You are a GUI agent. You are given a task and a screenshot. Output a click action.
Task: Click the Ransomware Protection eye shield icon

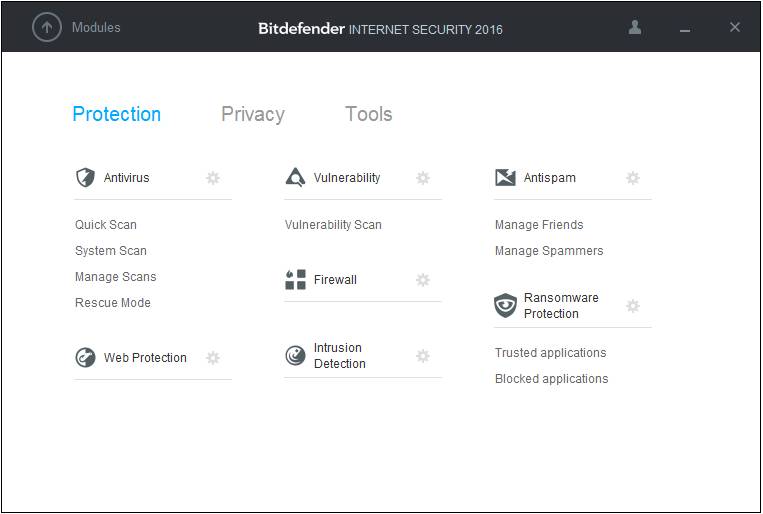pyautogui.click(x=505, y=306)
